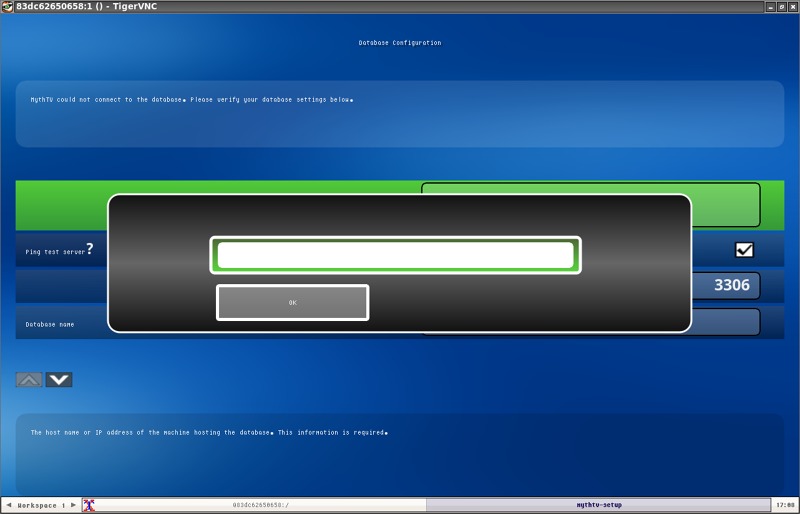Switch to next workspace with right arrow
Screen dimensions: 800x514
point(75,505)
